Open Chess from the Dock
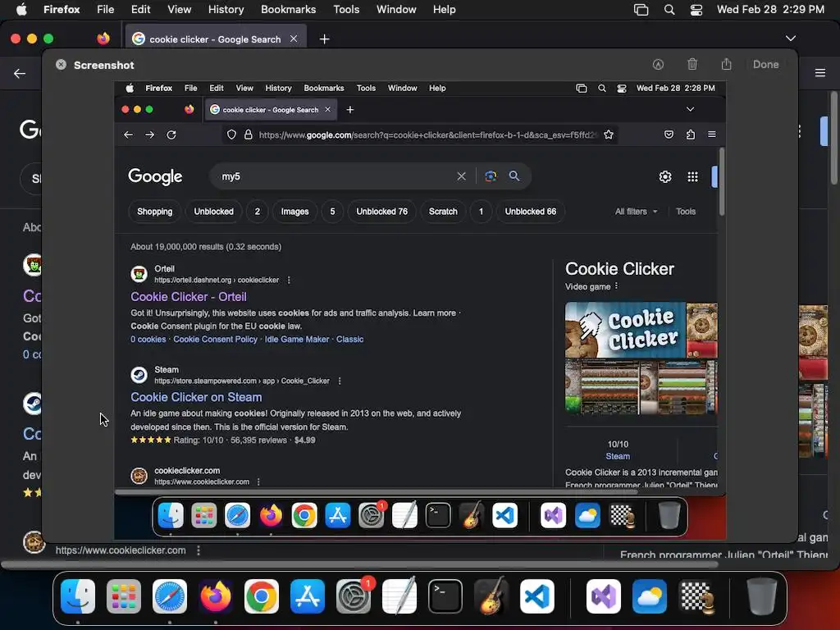This screenshot has width=840, height=630. 696,596
